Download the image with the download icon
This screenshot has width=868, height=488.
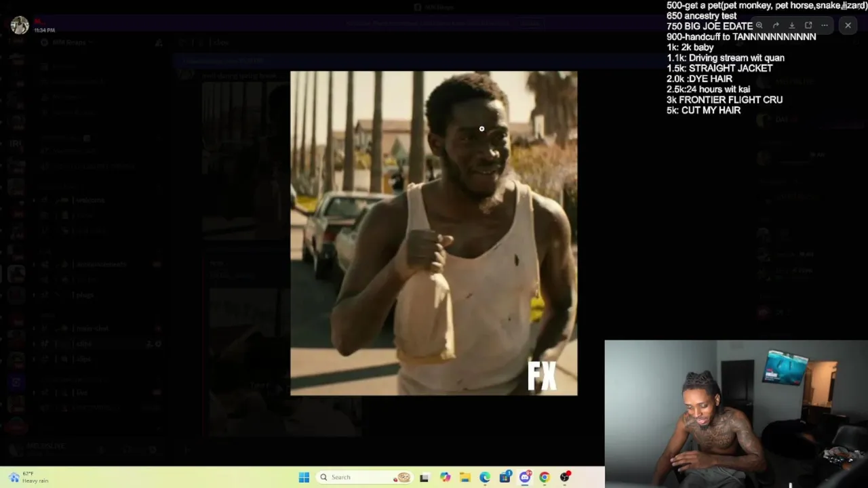[792, 26]
